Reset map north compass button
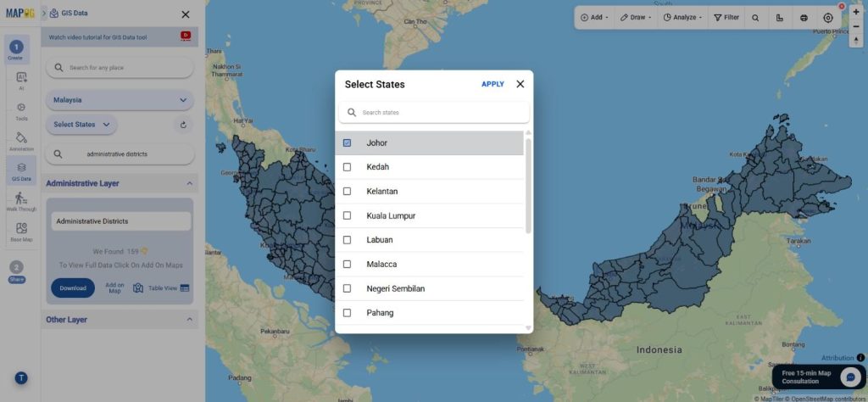This screenshot has height=402, width=868. pos(856,41)
